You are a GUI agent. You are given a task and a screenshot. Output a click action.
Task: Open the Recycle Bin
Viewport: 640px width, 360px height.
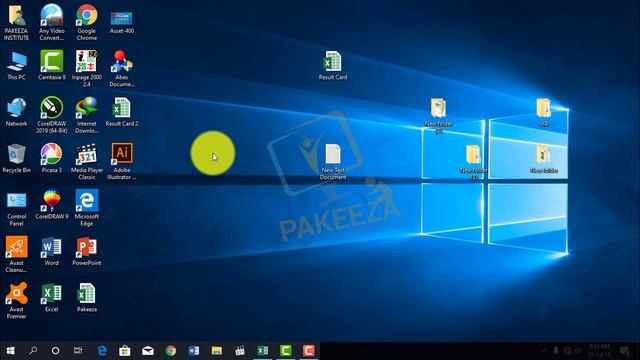point(16,158)
